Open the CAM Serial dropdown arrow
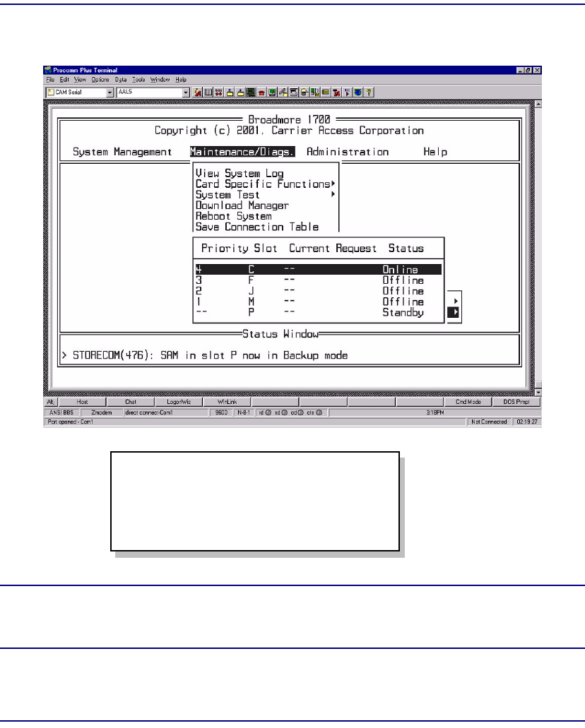Viewport: 585px width, 728px height. click(110, 93)
